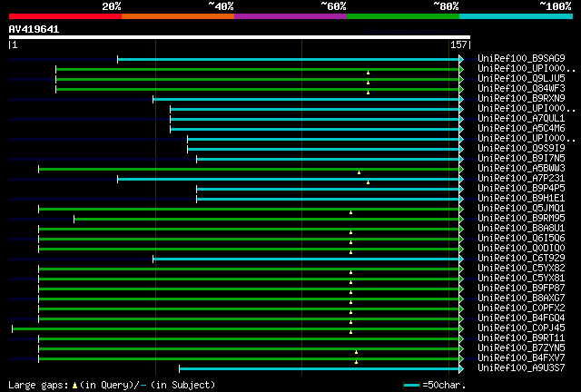Select the UniRef100_A7P231 subject name
Screen dimensions: 581x392
pos(521,178)
